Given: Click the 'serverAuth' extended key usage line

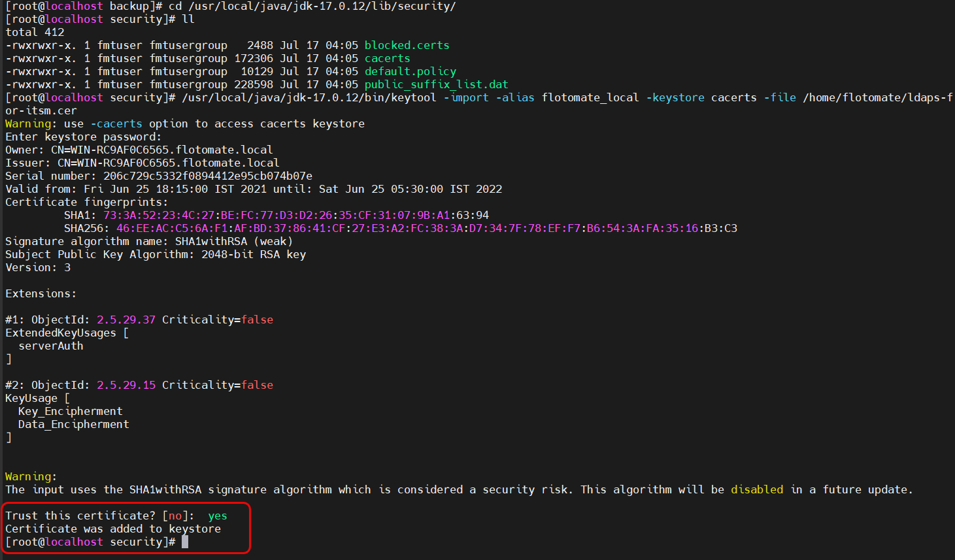Looking at the screenshot, I should (51, 346).
